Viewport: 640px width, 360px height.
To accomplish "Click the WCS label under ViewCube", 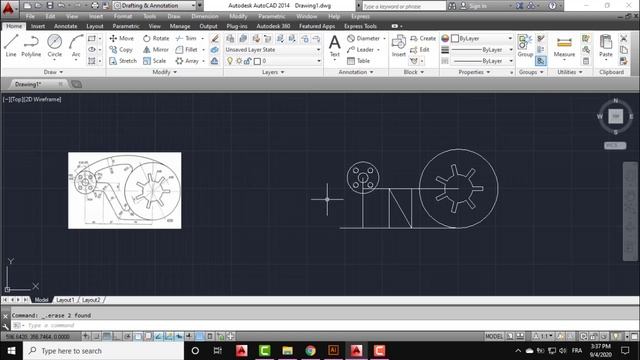I will coord(615,145).
